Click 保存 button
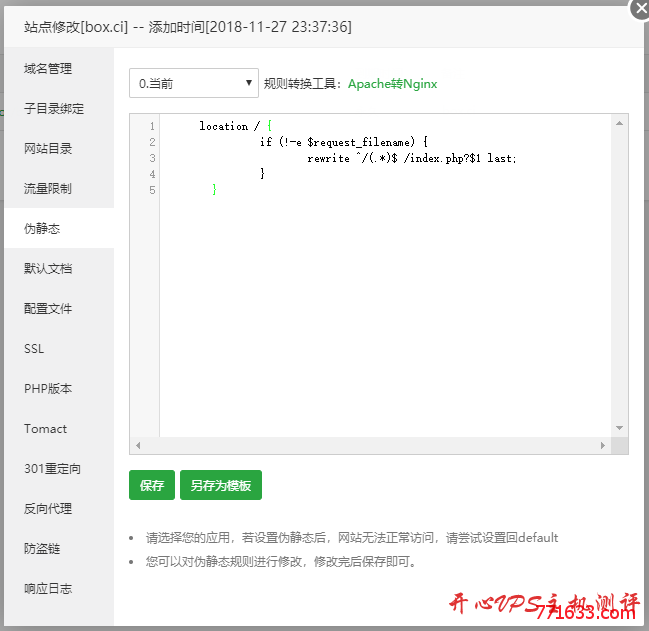 pyautogui.click(x=151, y=485)
